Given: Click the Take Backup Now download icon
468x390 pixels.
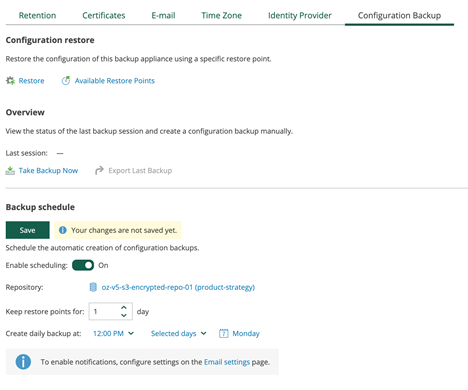Looking at the screenshot, I should [x=10, y=171].
